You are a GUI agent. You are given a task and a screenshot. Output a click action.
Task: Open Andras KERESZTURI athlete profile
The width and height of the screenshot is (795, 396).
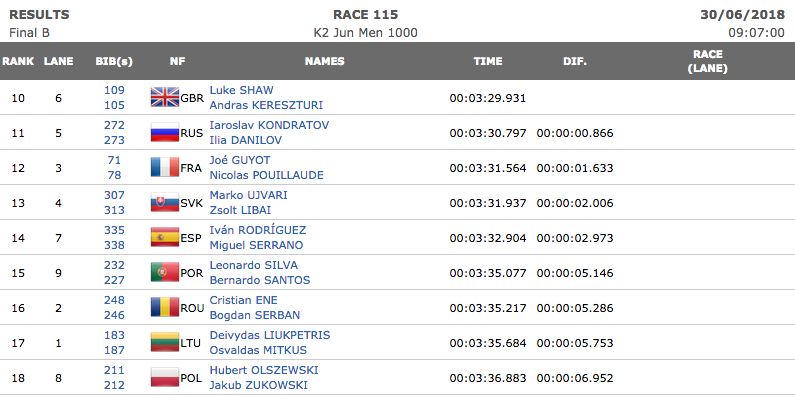(x=266, y=105)
